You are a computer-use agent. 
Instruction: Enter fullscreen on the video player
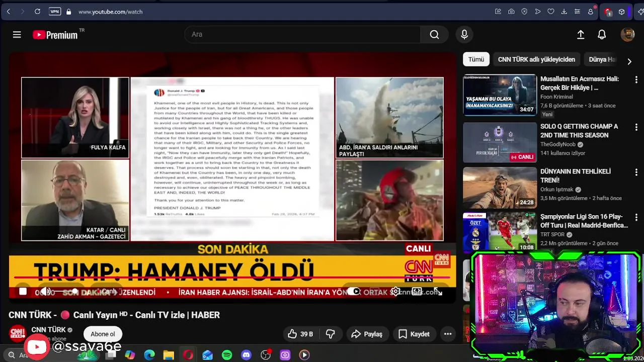coord(438,292)
